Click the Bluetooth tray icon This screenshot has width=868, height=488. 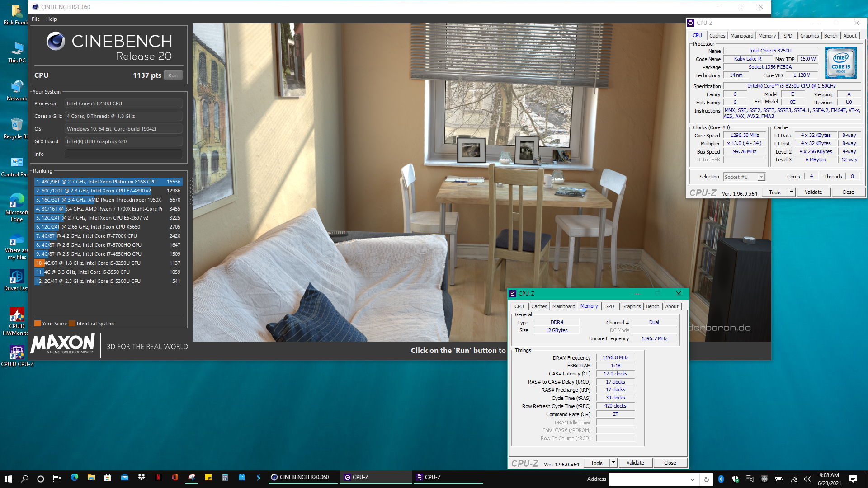[x=721, y=479]
